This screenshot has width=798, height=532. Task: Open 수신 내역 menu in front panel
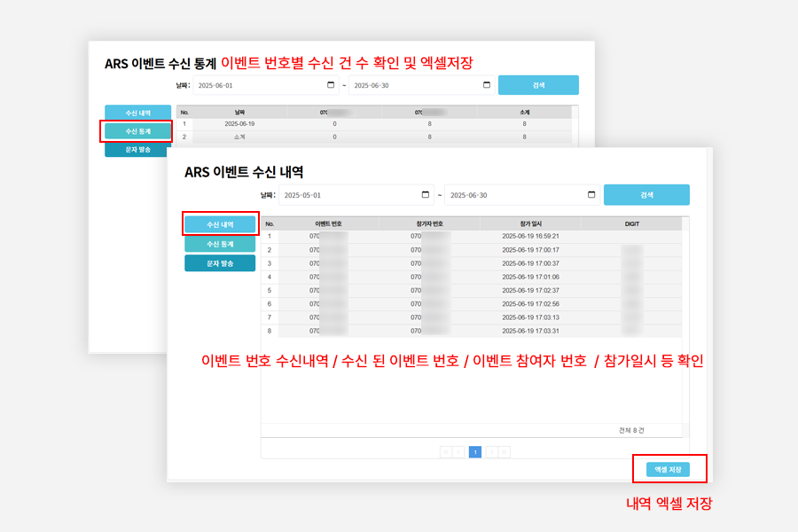coord(220,224)
